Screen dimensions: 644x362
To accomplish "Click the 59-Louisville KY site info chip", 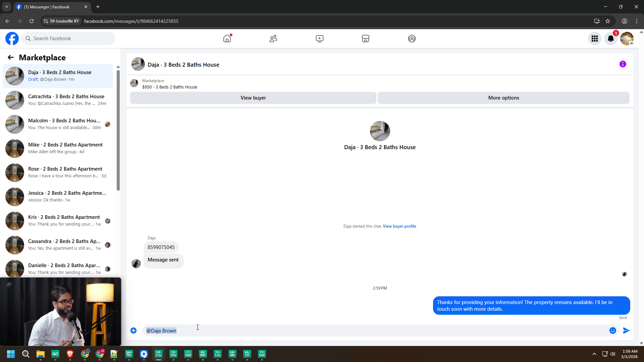I will click(62, 21).
